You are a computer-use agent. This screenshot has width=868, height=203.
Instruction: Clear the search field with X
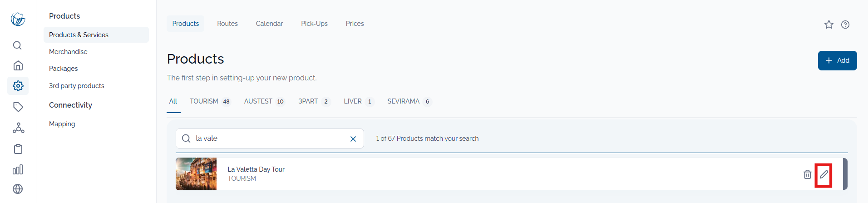click(x=353, y=139)
